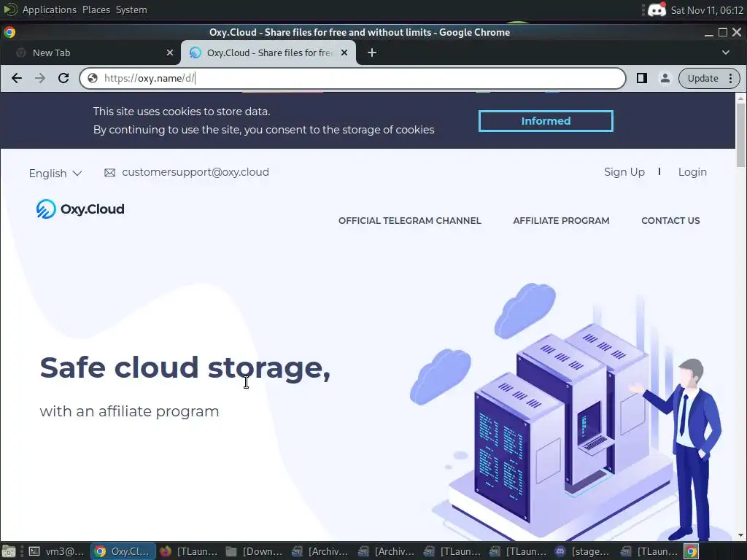Open the Applications menu
Viewport: 747px width, 560px height.
coord(49,9)
